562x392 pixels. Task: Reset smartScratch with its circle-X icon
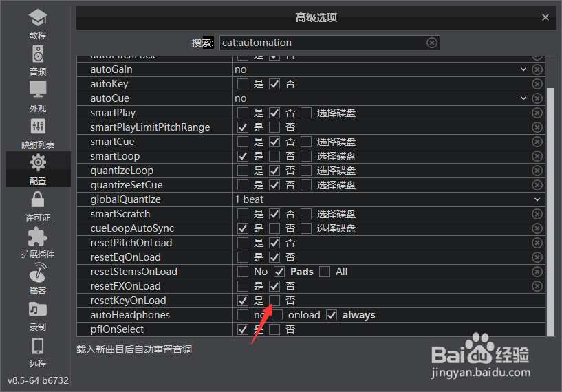537,214
